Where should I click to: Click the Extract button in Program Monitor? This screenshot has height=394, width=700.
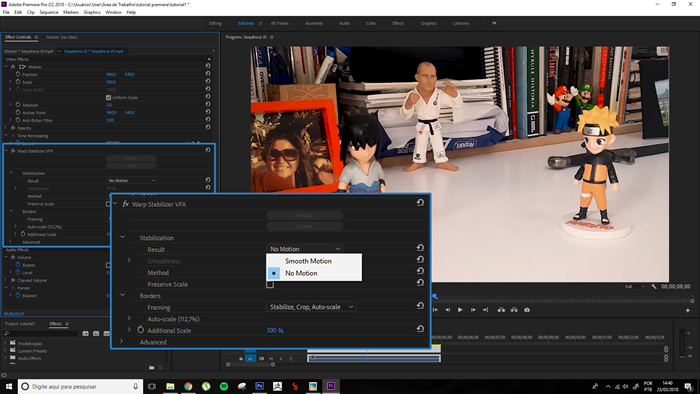514,310
